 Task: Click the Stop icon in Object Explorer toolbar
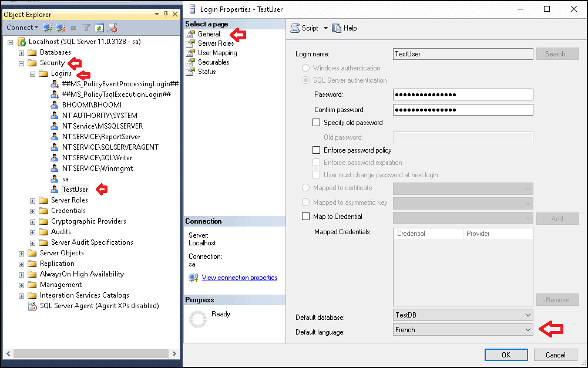coord(73,28)
